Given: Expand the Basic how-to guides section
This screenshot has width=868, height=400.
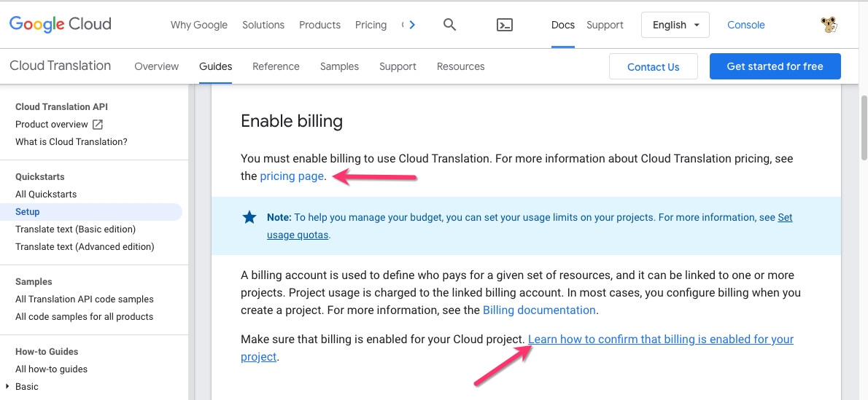Looking at the screenshot, I should point(7,386).
